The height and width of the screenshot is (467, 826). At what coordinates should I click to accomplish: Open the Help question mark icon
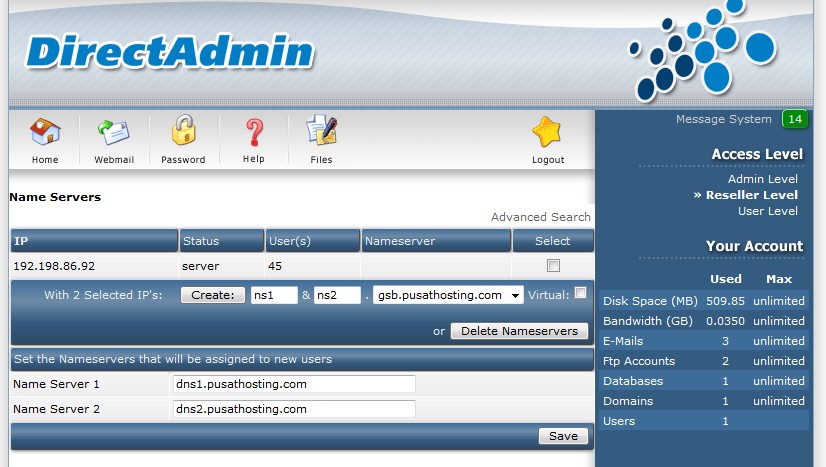click(x=254, y=132)
